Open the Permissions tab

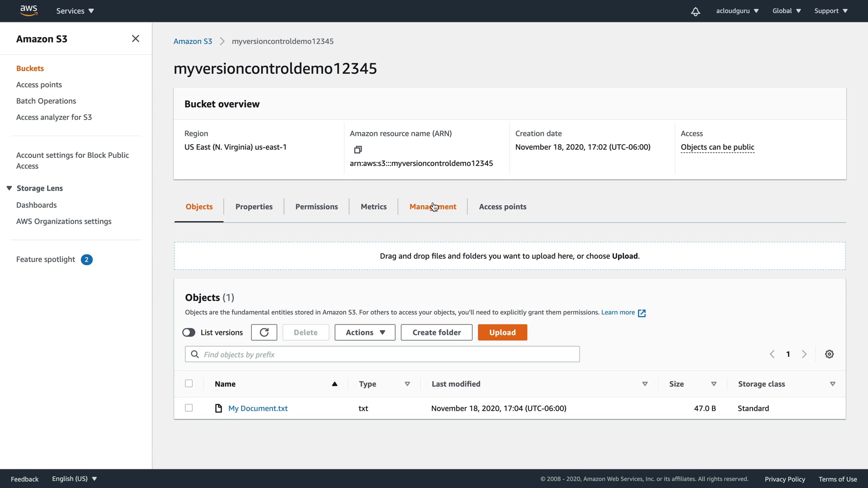click(316, 206)
